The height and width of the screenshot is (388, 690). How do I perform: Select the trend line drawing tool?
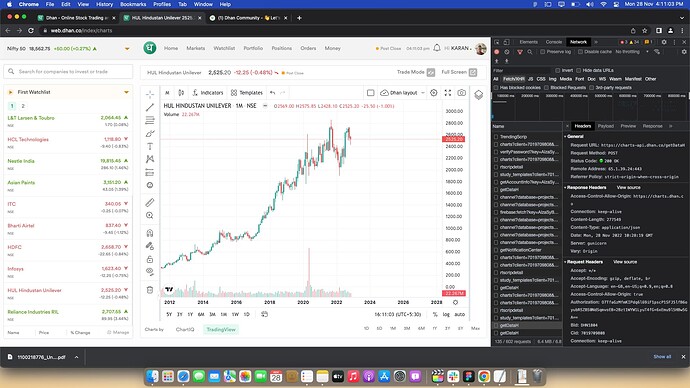[x=150, y=107]
